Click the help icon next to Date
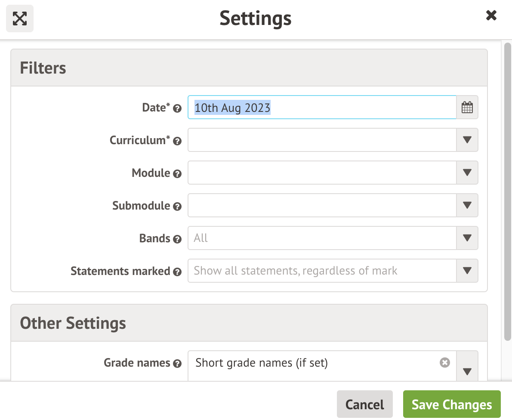This screenshot has height=420, width=512. coord(177,108)
